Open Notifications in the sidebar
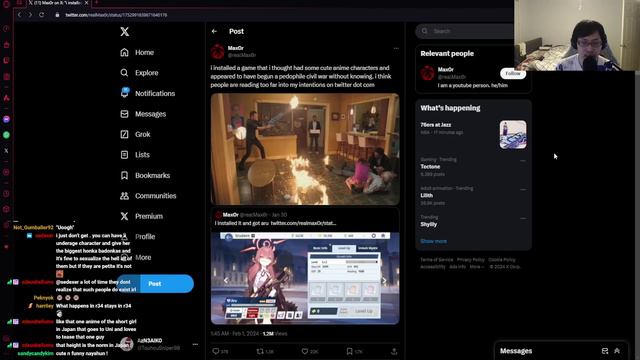 pyautogui.click(x=147, y=93)
